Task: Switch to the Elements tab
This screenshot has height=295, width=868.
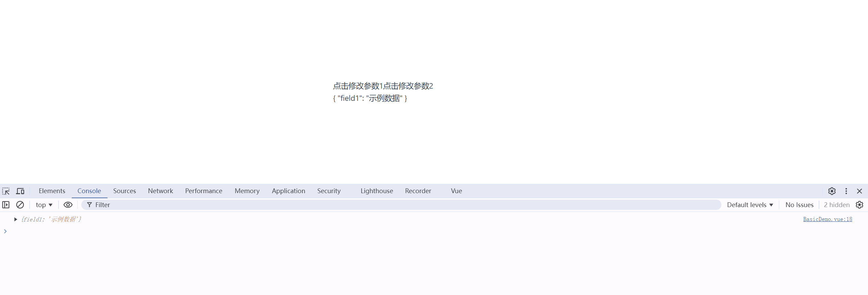Action: point(52,191)
